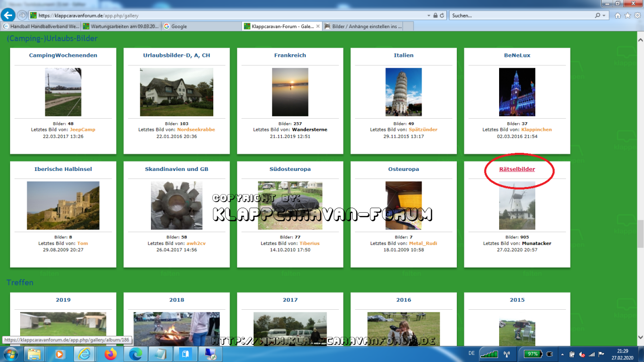Open the browser Home page icon
The height and width of the screenshot is (362, 644).
click(x=618, y=16)
